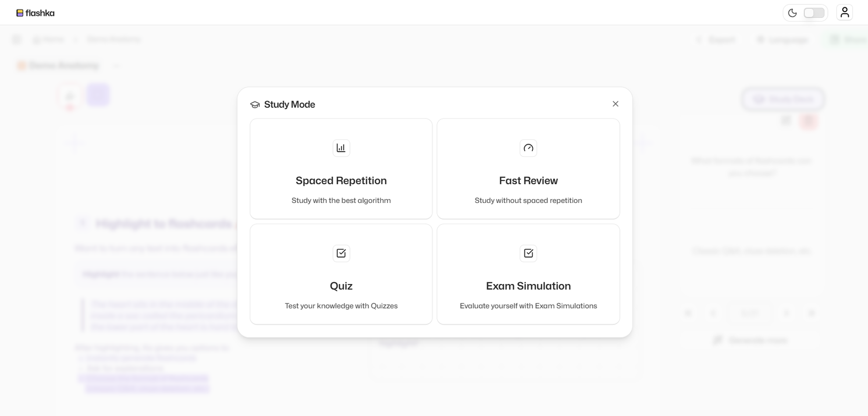Image resolution: width=868 pixels, height=416 pixels.
Task: Click the checklist icon above Exam Simulation
Action: [x=528, y=253]
